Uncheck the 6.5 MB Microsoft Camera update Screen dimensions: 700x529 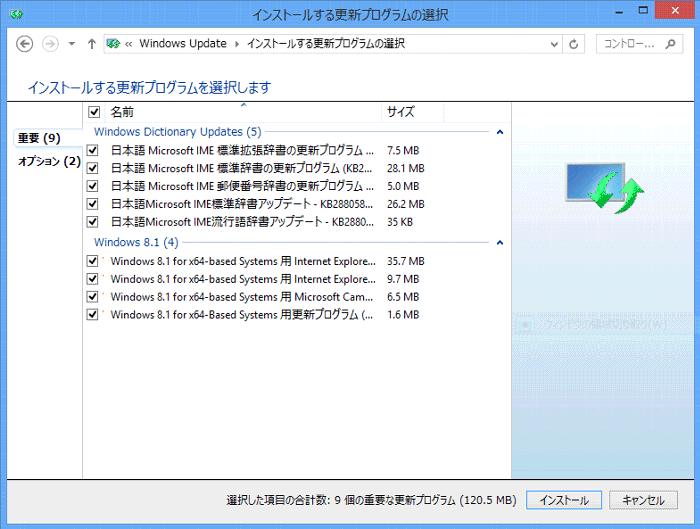[x=92, y=297]
